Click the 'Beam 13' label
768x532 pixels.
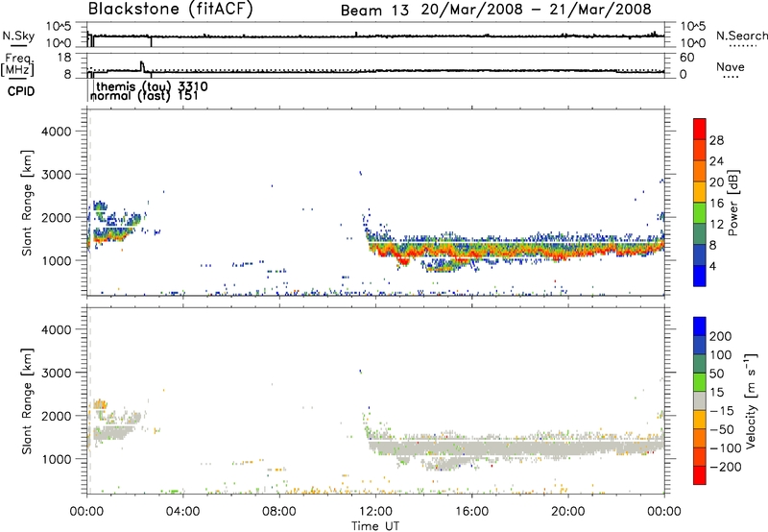(374, 11)
